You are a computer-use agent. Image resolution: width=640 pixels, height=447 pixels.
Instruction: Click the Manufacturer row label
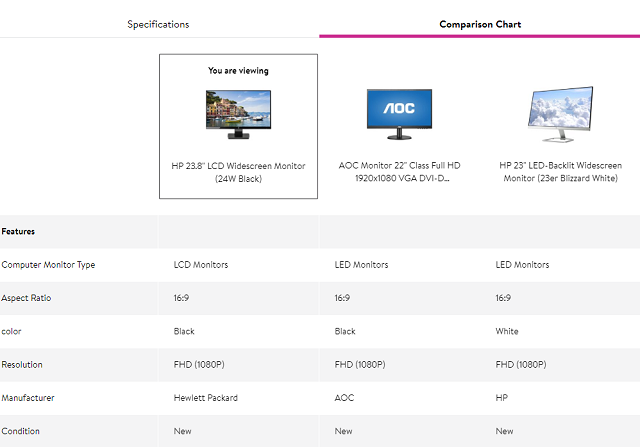point(28,397)
